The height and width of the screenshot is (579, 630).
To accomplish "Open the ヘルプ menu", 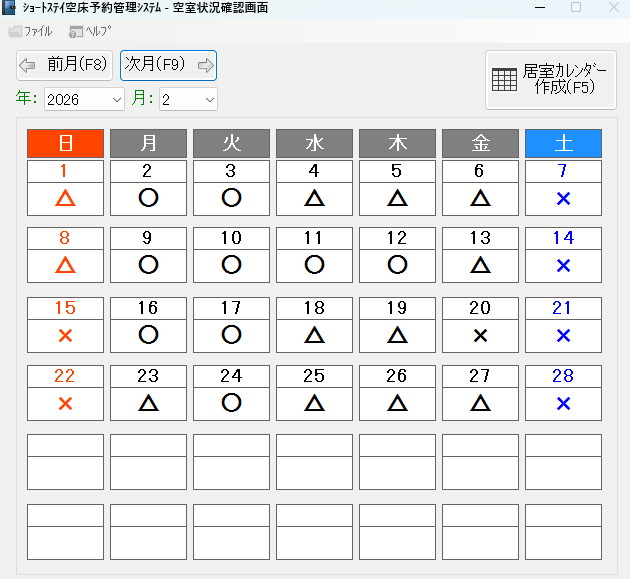I will pyautogui.click(x=90, y=31).
